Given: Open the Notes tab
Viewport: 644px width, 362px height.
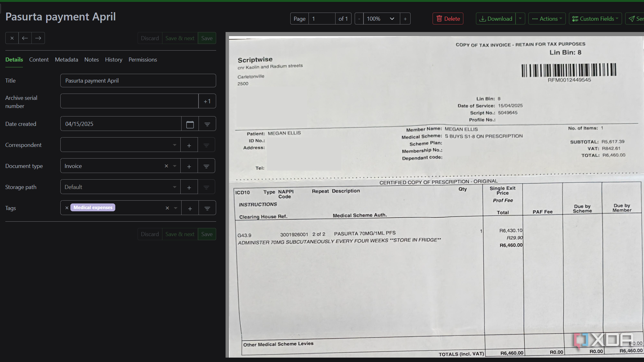Looking at the screenshot, I should [x=92, y=60].
